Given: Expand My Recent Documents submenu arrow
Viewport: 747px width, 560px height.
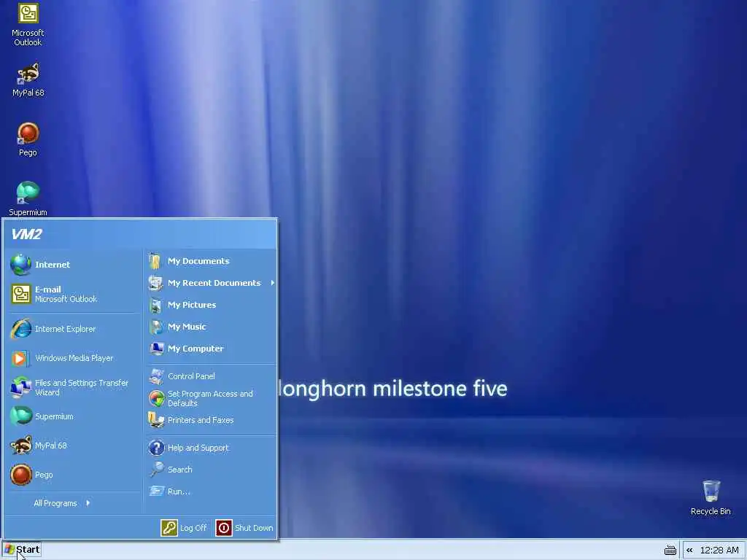Looking at the screenshot, I should 273,283.
